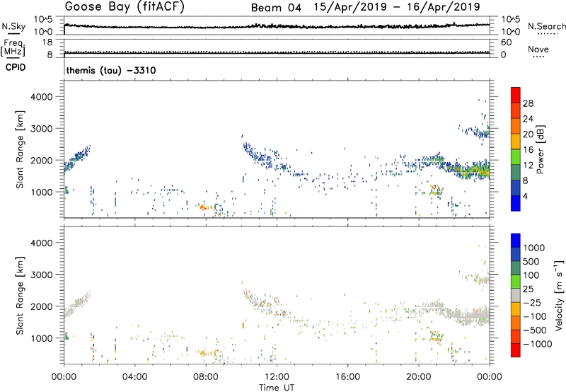566x392 pixels.
Task: Select the 'Beam 04' label in the header
Action: tap(276, 8)
